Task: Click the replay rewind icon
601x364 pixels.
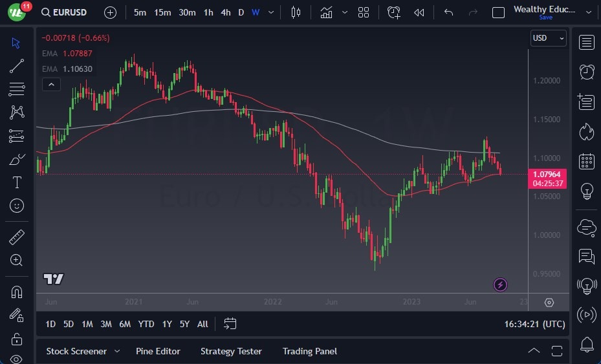Action: [x=419, y=12]
